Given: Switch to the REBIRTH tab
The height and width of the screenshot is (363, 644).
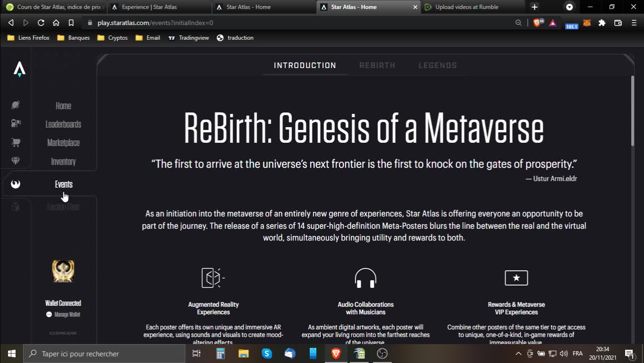Looking at the screenshot, I should pos(377,65).
